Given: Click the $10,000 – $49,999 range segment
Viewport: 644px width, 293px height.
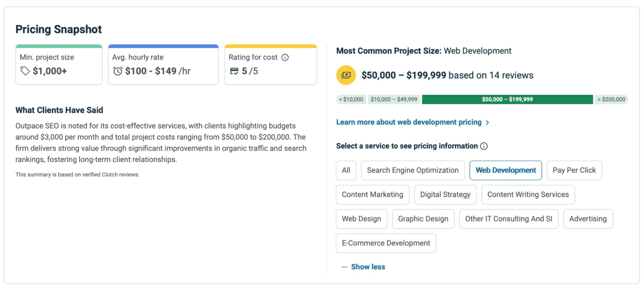Looking at the screenshot, I should [394, 99].
